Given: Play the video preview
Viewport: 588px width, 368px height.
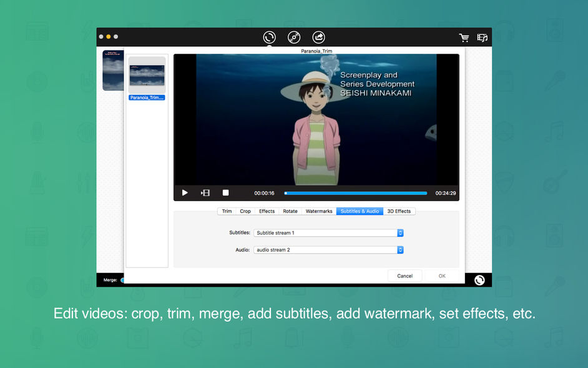Looking at the screenshot, I should pos(185,192).
